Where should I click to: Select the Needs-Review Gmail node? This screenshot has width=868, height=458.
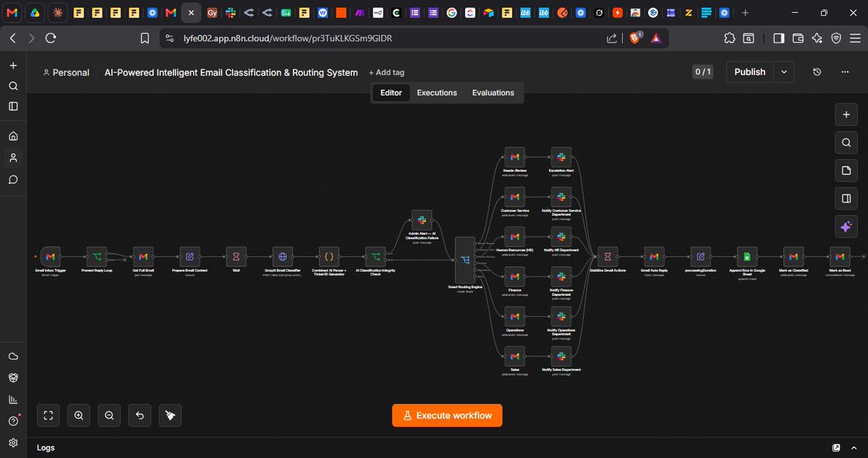[515, 157]
